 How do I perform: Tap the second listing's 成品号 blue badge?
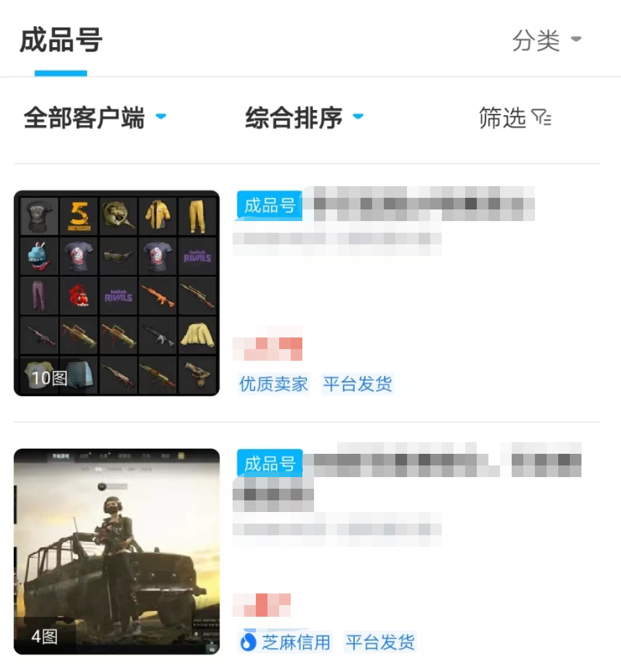click(269, 464)
